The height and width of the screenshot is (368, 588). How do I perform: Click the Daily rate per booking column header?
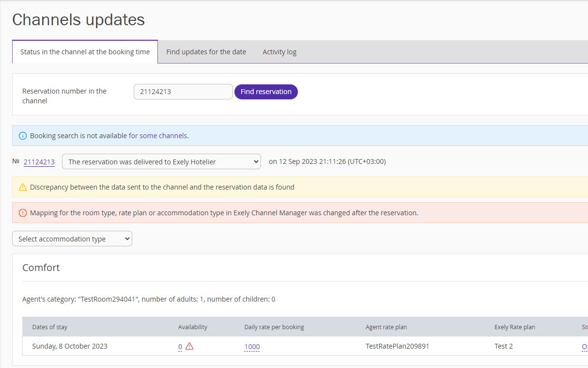point(274,327)
